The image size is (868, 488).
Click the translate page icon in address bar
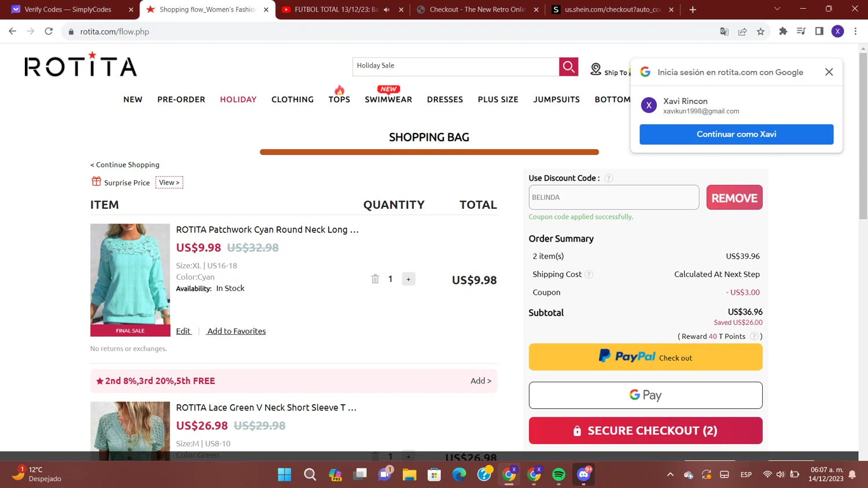[x=724, y=31]
